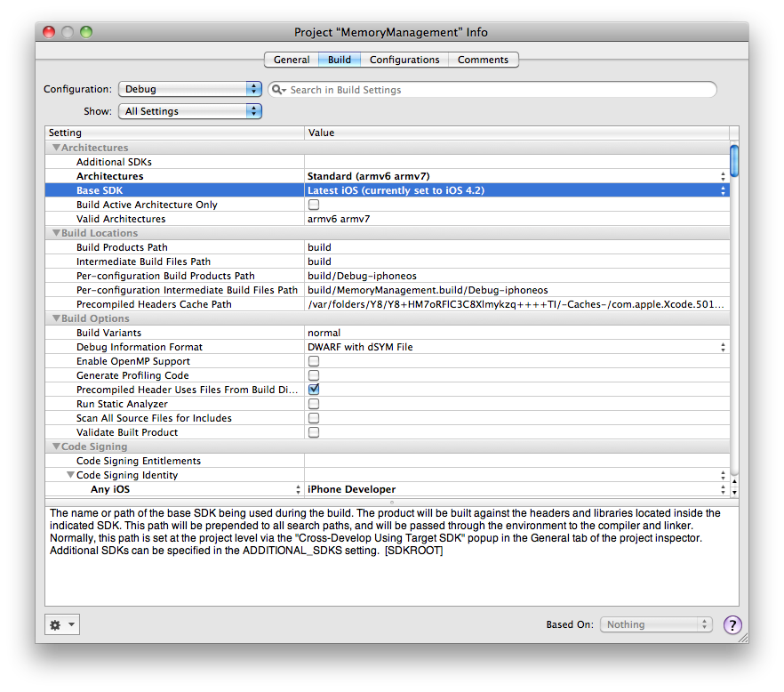This screenshot has width=784, height=692.
Task: Open the Configuration Debug dropdown
Action: coord(190,89)
